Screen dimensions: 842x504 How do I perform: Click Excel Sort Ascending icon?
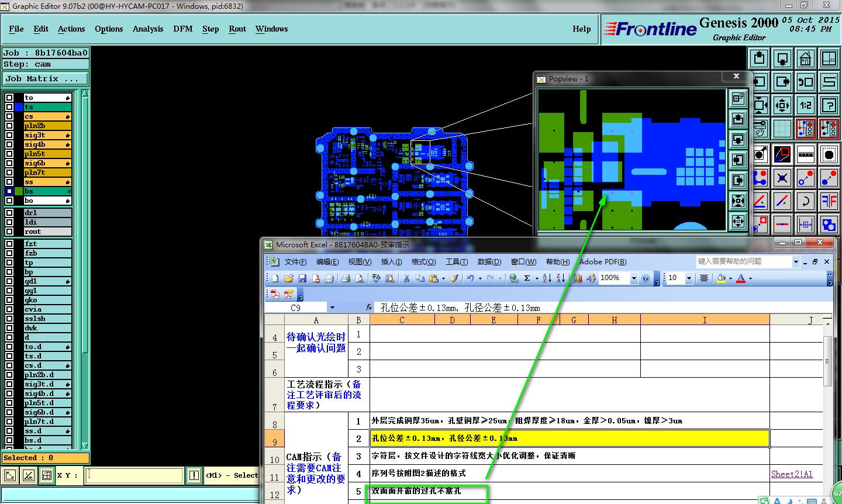[x=547, y=278]
